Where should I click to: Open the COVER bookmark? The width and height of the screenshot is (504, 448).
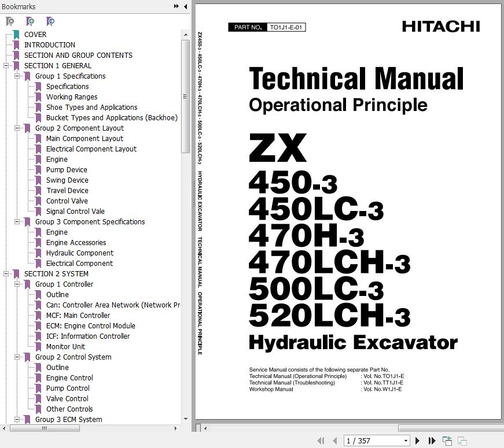[x=35, y=34]
